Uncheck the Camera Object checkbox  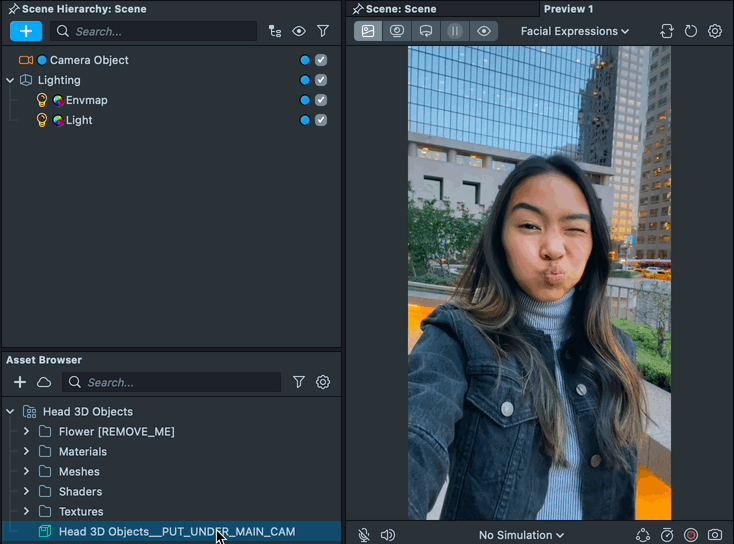point(321,60)
